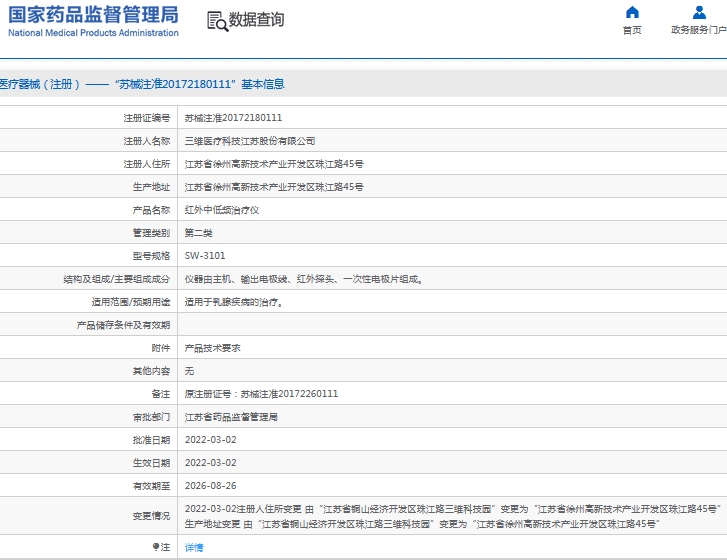
Task: Click 三维医疗科技江苏股份有限公司 registrant name
Action: tap(250, 141)
